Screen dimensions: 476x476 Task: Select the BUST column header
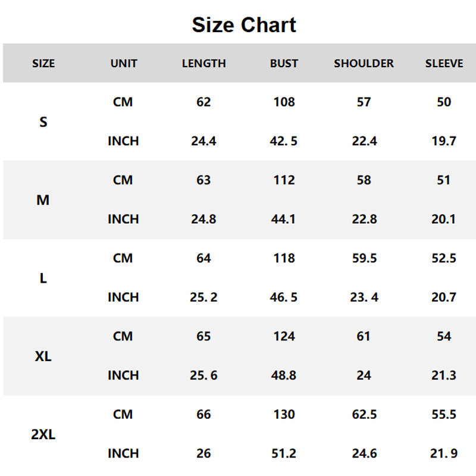point(284,63)
